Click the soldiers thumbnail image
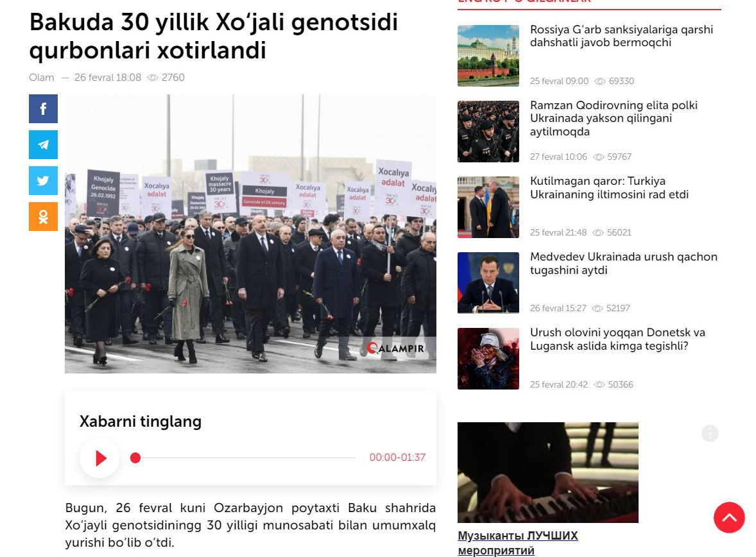This screenshot has height=557, width=756. point(488,132)
